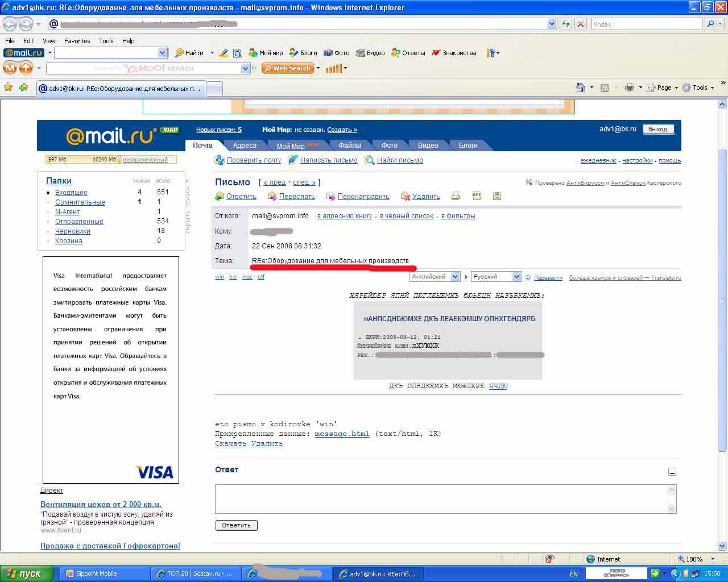Click inside the reply text area
Image resolution: width=728 pixels, height=582 pixels.
441,499
